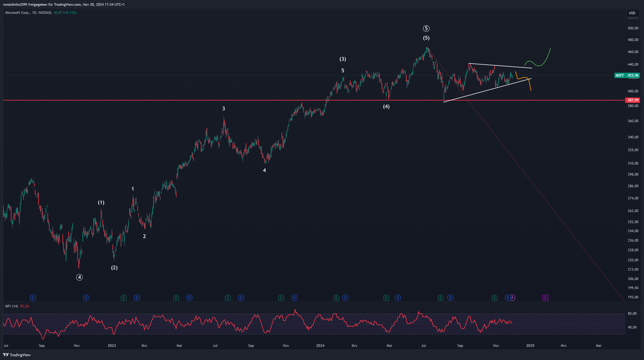Click the MFI (14) indicator legend
Image resolution: width=644 pixels, height=360 pixels.
point(11,306)
